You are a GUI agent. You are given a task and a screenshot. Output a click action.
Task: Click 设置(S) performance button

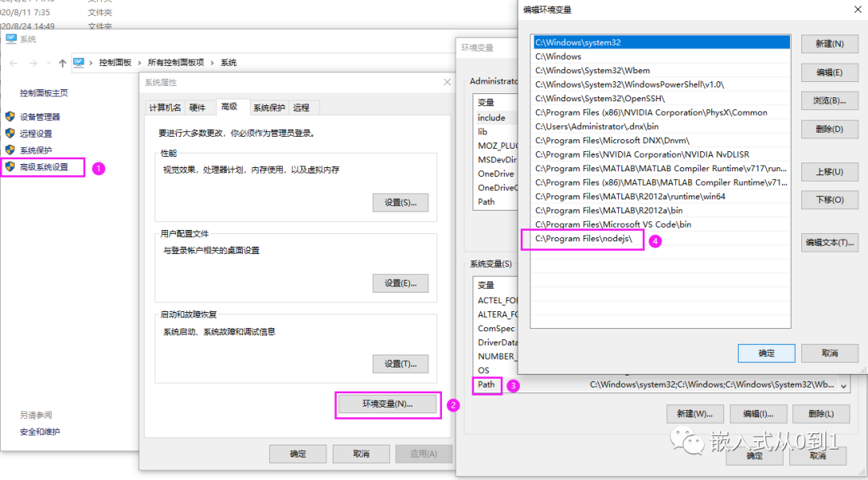pos(401,203)
